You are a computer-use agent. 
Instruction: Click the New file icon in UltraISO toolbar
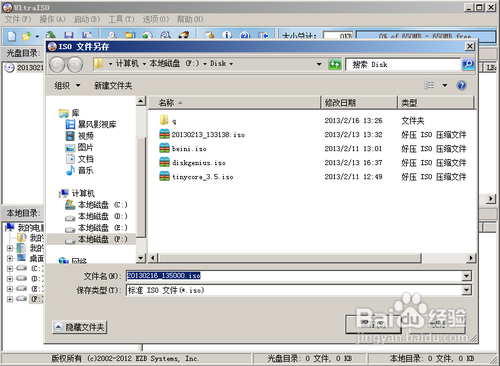12,36
